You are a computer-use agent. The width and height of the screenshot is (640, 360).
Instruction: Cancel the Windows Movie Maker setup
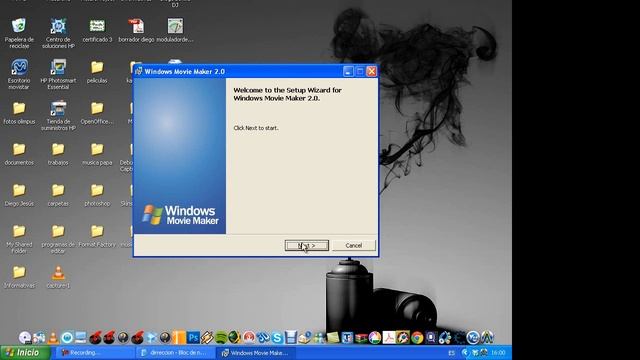point(353,245)
